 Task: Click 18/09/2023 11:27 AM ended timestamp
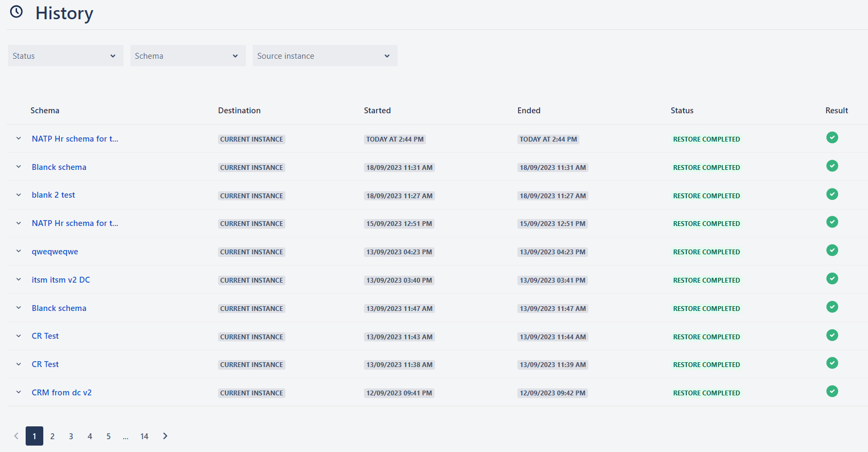[553, 196]
